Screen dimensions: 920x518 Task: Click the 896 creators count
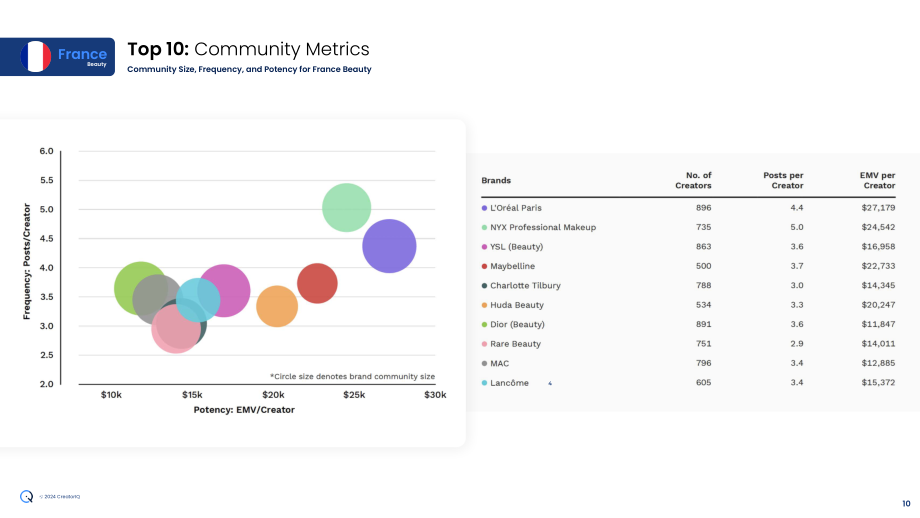pos(703,208)
